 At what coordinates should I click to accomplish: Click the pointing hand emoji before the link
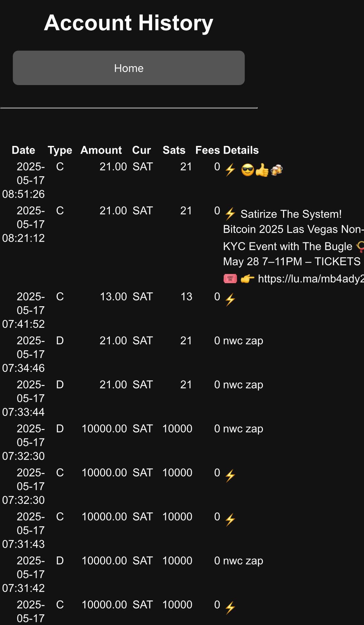247,279
